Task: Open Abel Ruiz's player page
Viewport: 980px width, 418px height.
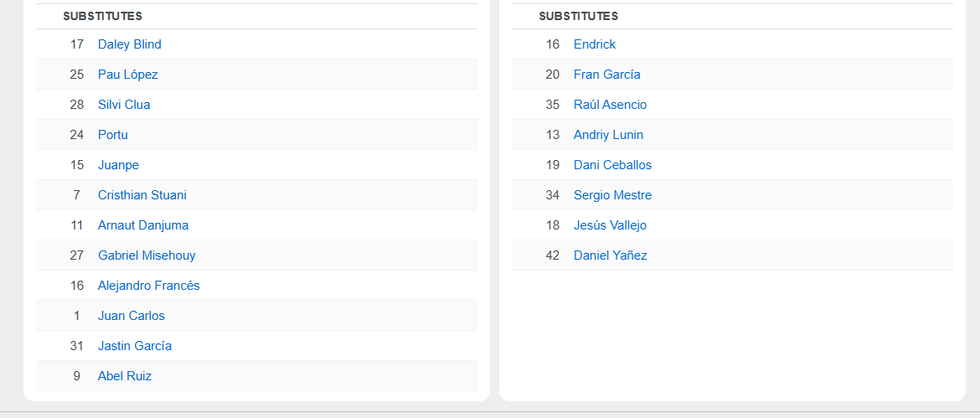Action: click(x=124, y=376)
